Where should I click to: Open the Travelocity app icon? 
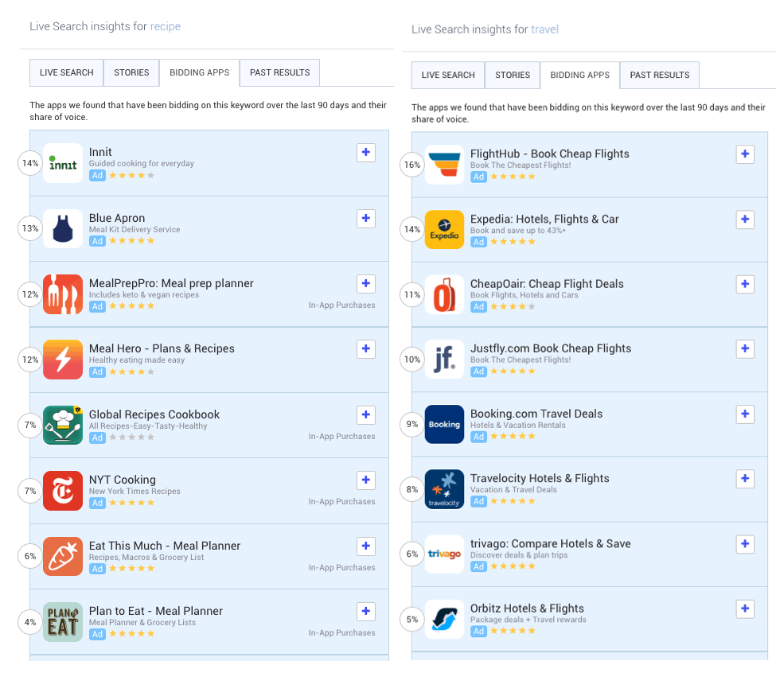coord(444,489)
